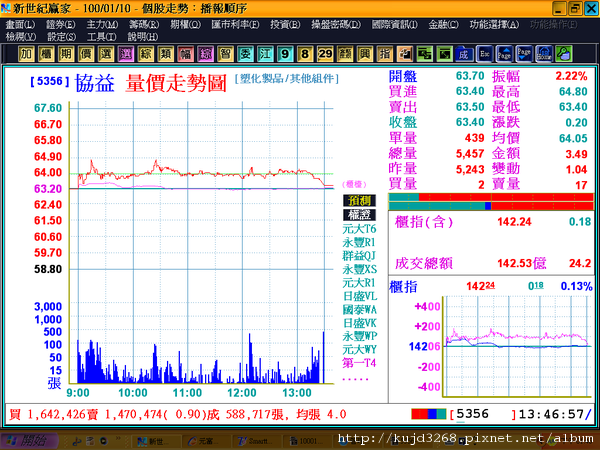Open the 設定(S) menu

click(61, 37)
